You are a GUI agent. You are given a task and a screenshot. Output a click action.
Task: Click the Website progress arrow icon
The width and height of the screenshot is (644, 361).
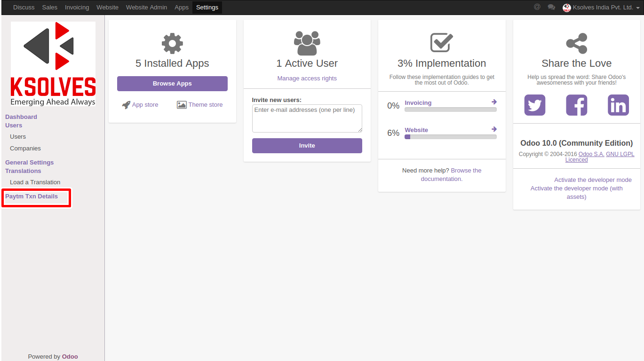click(494, 129)
